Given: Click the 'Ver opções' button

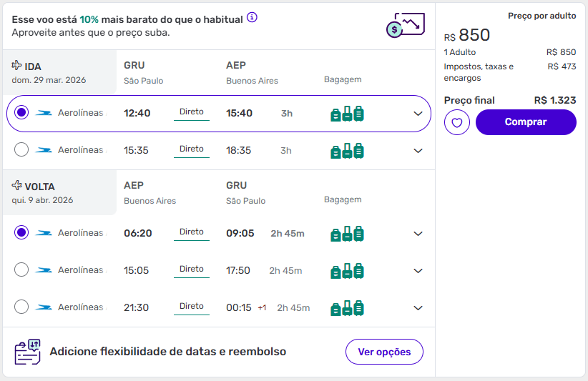Looking at the screenshot, I should [x=385, y=352].
